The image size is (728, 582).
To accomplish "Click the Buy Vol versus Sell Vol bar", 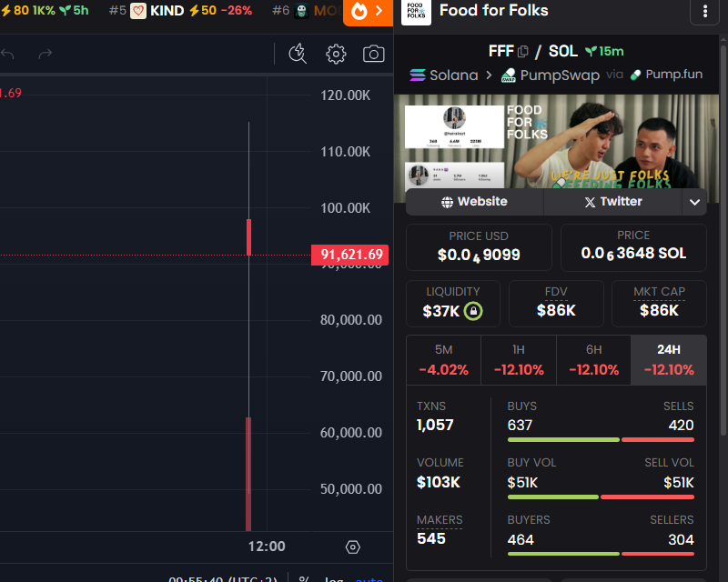I will click(x=601, y=497).
